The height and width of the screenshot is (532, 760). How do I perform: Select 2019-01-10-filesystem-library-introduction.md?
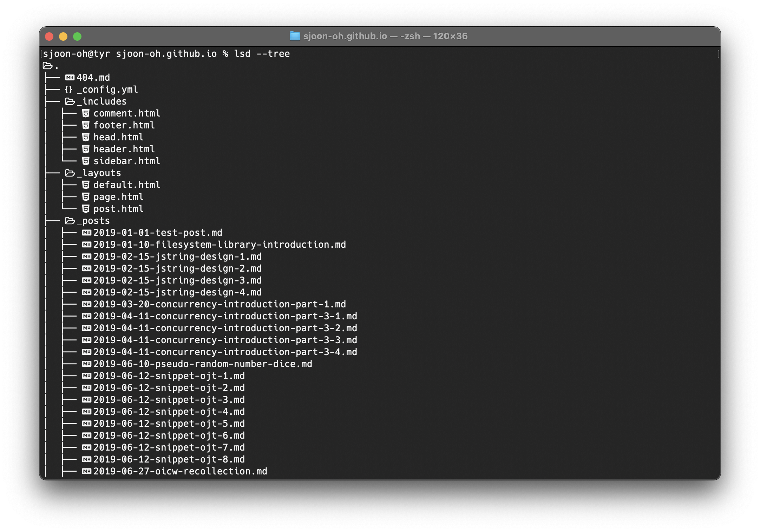click(220, 245)
